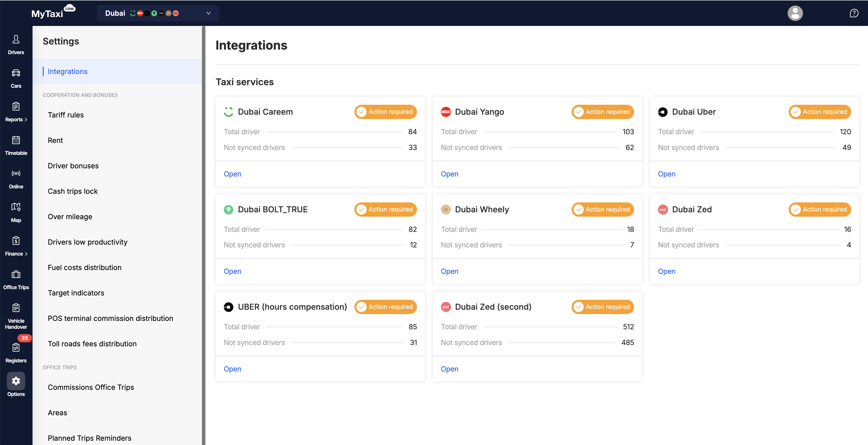Image resolution: width=868 pixels, height=445 pixels.
Task: Open the Vehicle Handover icon
Action: tap(16, 307)
